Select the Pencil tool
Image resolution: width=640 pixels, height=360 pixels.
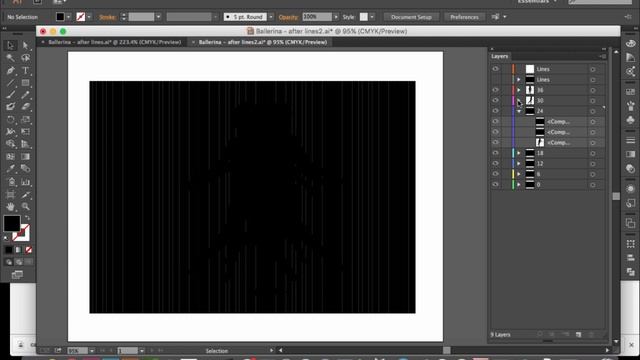pyautogui.click(x=25, y=95)
